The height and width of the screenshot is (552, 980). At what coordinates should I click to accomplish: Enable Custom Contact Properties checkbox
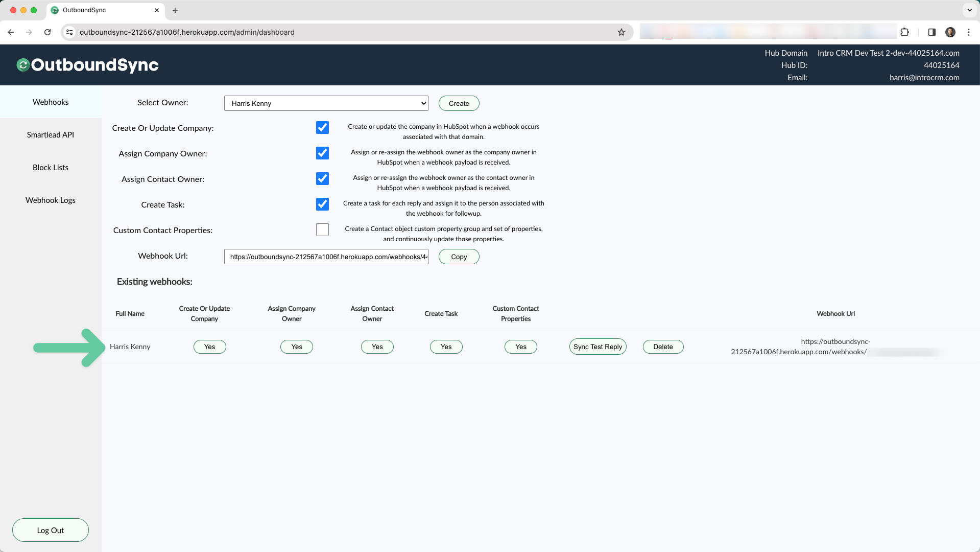(x=322, y=230)
